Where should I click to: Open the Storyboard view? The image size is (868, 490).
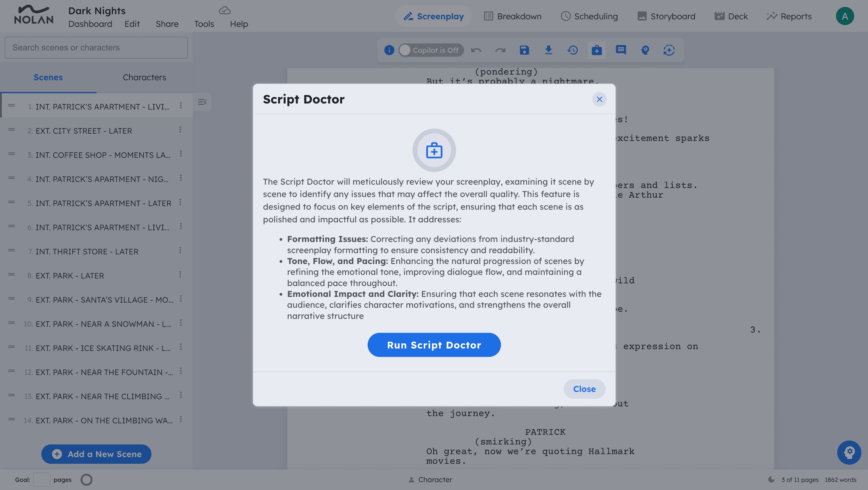point(666,16)
